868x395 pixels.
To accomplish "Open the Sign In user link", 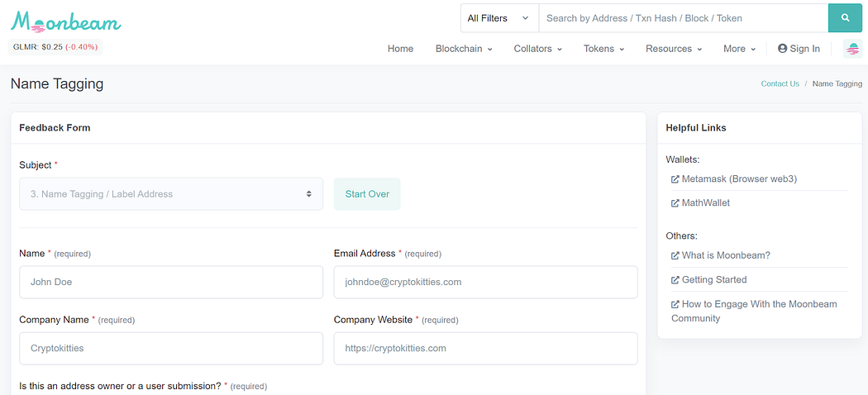I will 799,49.
